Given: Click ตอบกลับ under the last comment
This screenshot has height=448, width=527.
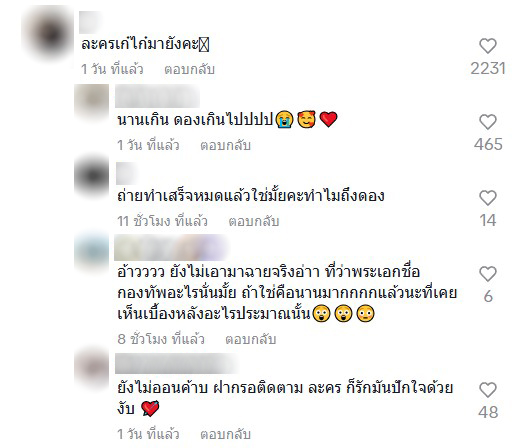Looking at the screenshot, I should [225, 434].
